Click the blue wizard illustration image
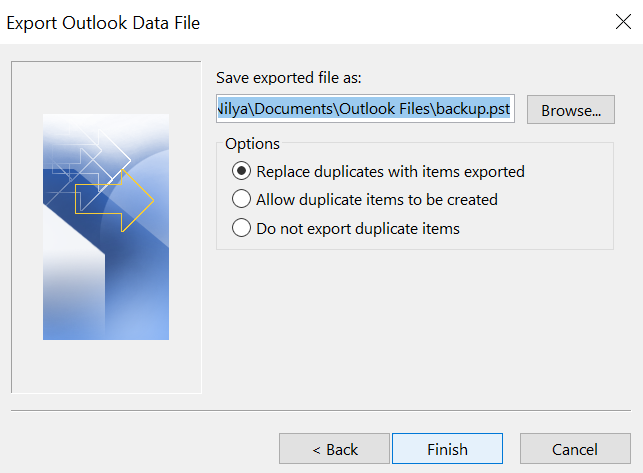643x473 pixels. (x=106, y=227)
